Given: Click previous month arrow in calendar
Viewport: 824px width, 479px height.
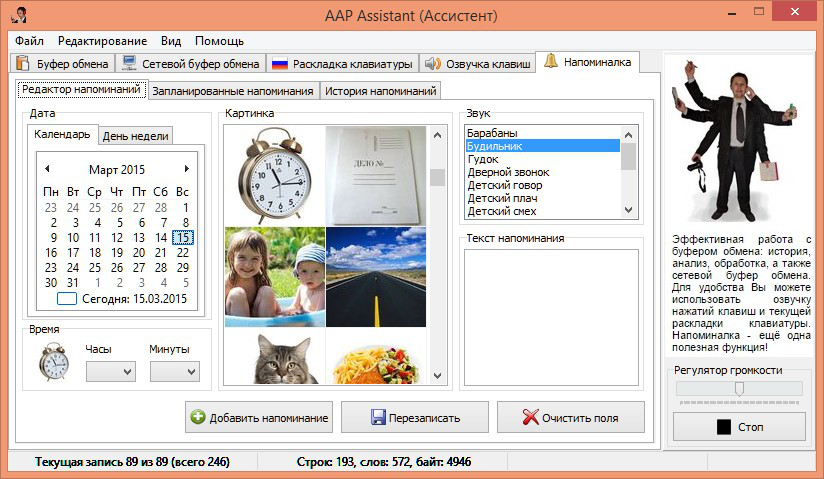Looking at the screenshot, I should click(47, 169).
